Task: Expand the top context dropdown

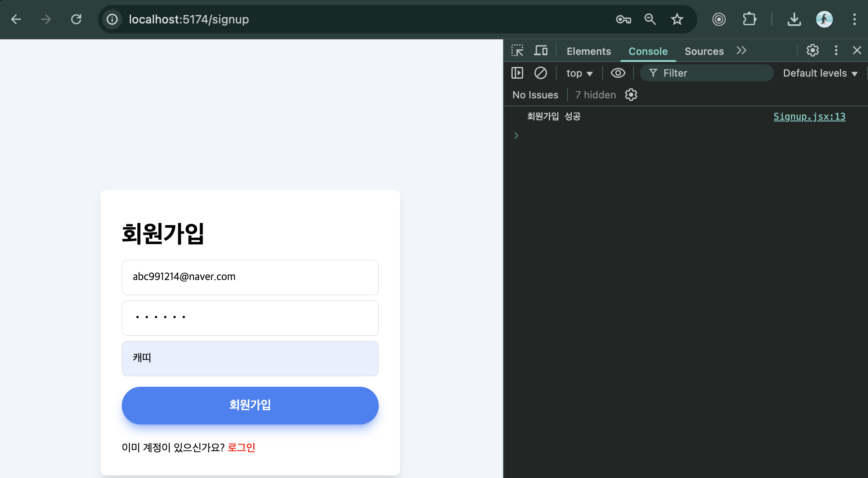Action: click(x=579, y=73)
